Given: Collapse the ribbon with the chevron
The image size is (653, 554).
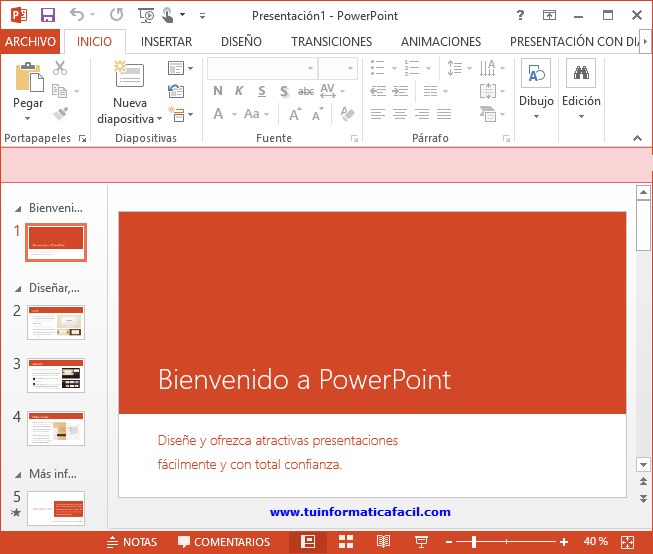Looking at the screenshot, I should coord(637,138).
